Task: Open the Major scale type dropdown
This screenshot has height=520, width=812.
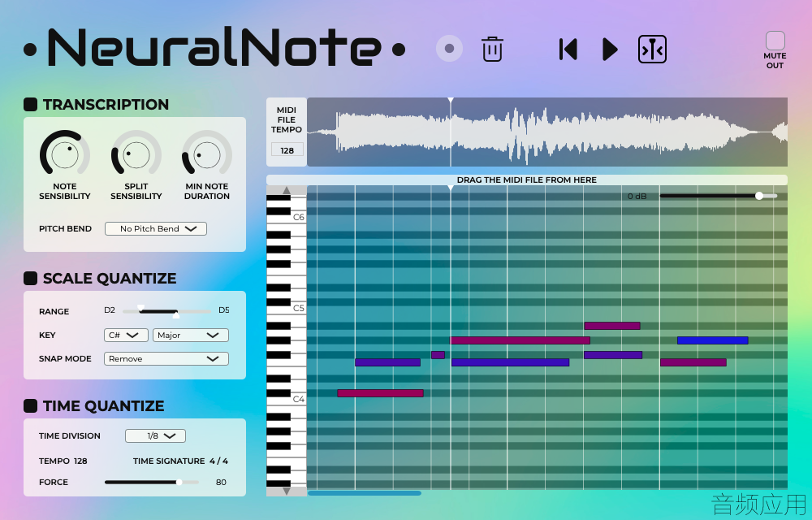Action: tap(190, 335)
